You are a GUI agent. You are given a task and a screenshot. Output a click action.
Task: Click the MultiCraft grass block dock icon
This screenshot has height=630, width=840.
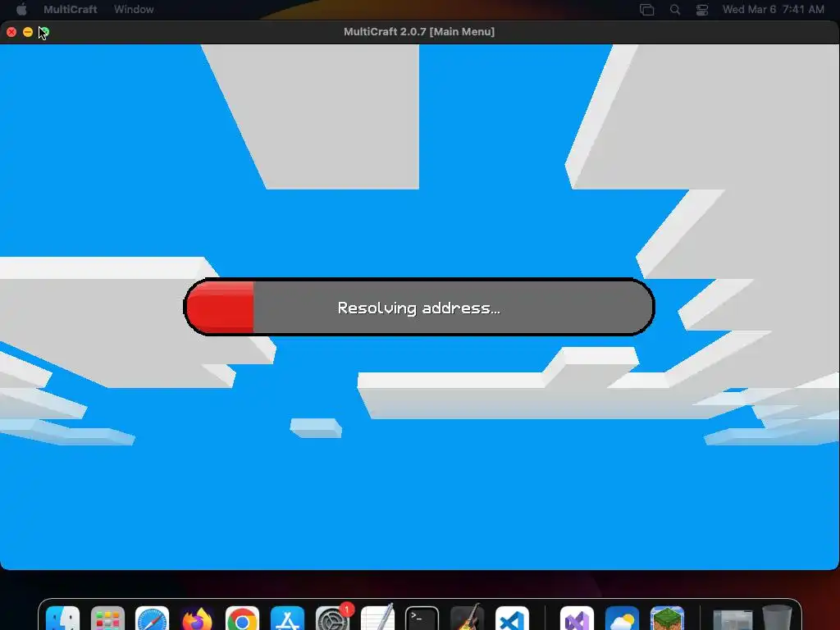click(x=667, y=620)
